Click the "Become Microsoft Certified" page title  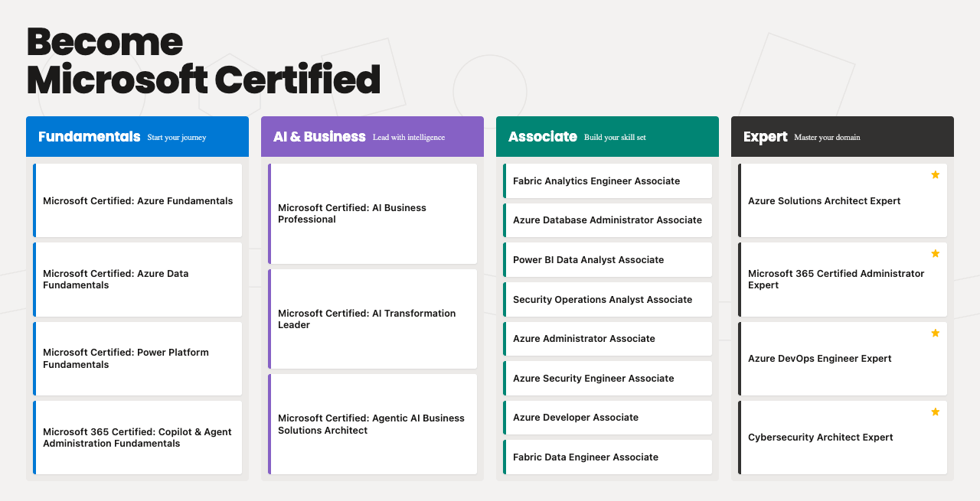click(x=204, y=60)
